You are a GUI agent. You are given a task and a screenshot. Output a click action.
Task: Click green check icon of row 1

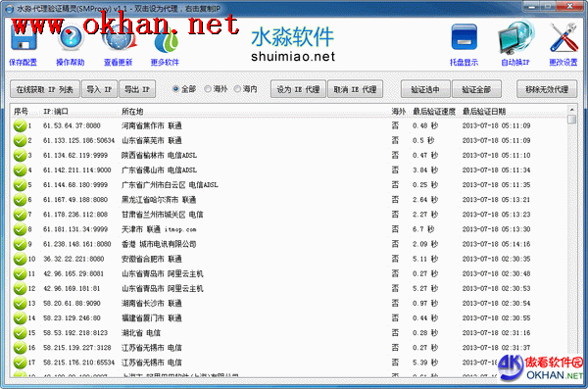pos(20,125)
